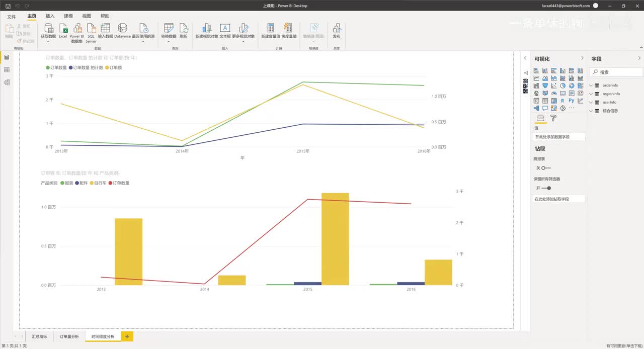
Task: Switch to the 视图 ribbon tab
Action: coord(87,16)
